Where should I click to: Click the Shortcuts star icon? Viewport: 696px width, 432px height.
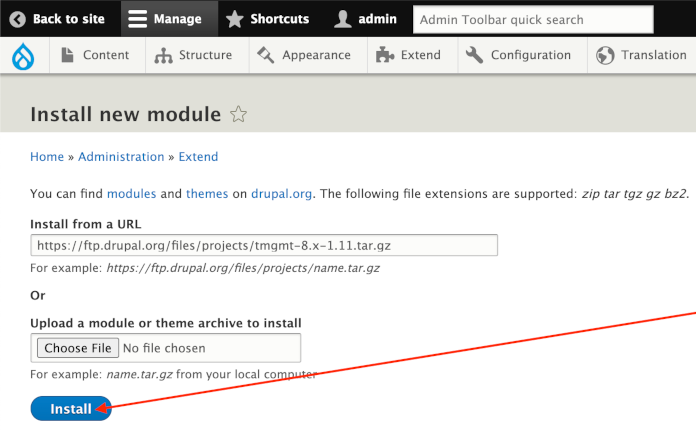[x=234, y=19]
